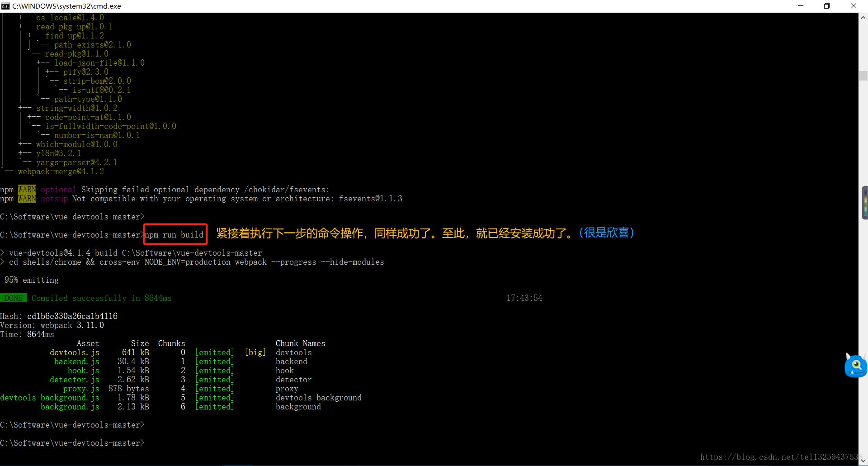Screen dimensions: 868x466
Task: Restore down the cmd.exe window
Action: (827, 6)
